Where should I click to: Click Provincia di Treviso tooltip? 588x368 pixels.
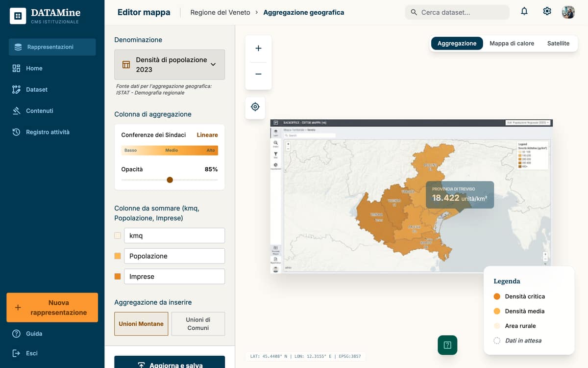(x=460, y=195)
